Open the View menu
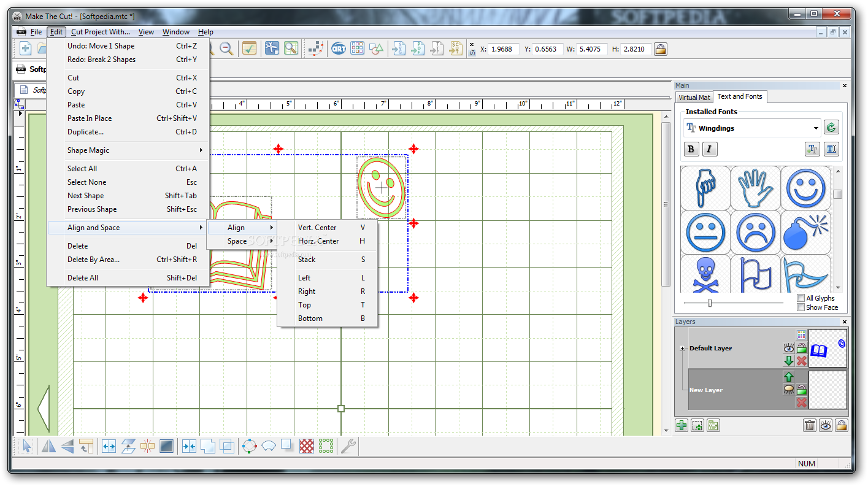The height and width of the screenshot is (486, 868). tap(146, 32)
